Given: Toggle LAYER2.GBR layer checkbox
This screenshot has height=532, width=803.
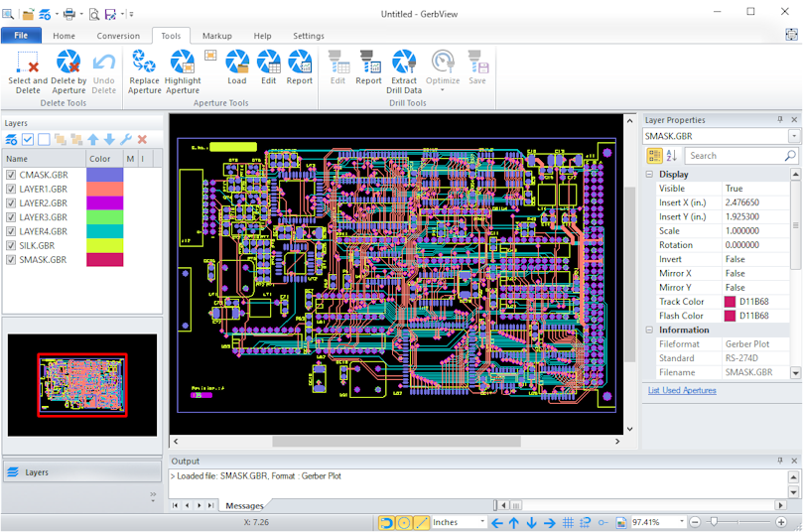Looking at the screenshot, I should click(11, 203).
